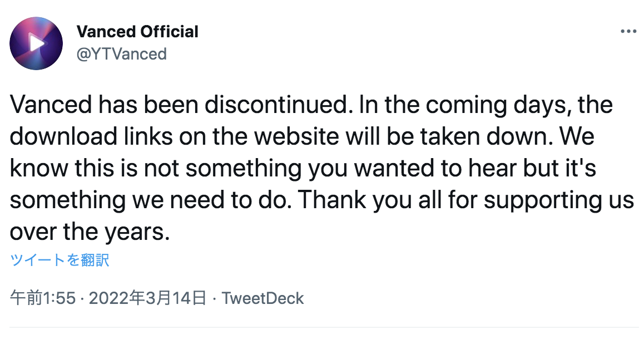
Task: Click the tweet line starting "download links"
Action: coord(302,136)
